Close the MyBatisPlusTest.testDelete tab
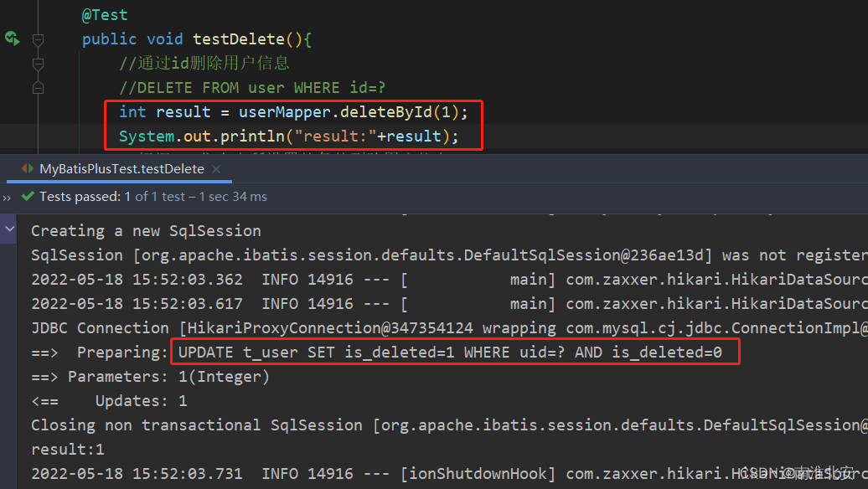This screenshot has height=489, width=868. tap(216, 169)
